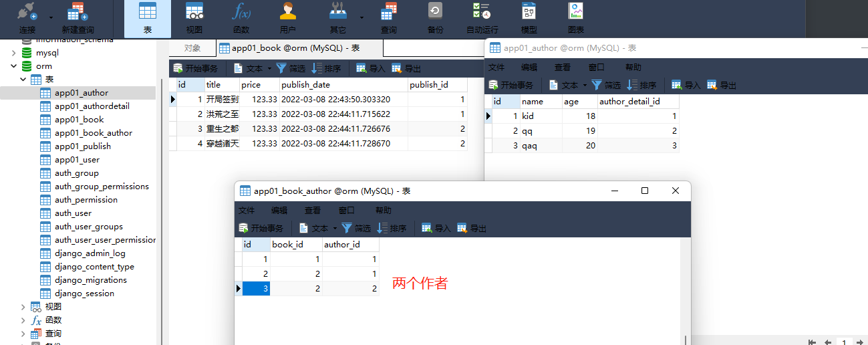The width and height of the screenshot is (868, 345).
Task: Click 开始事务 in the app01_book tab
Action: coord(195,68)
